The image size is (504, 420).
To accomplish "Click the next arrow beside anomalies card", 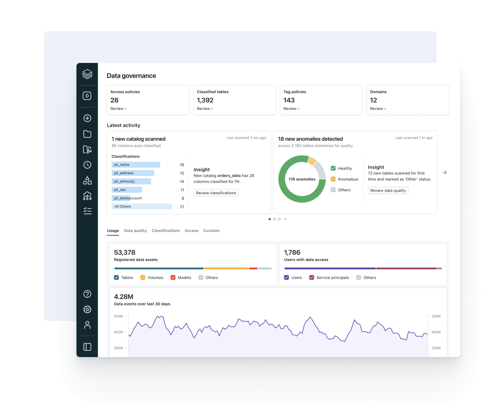I will point(445,173).
